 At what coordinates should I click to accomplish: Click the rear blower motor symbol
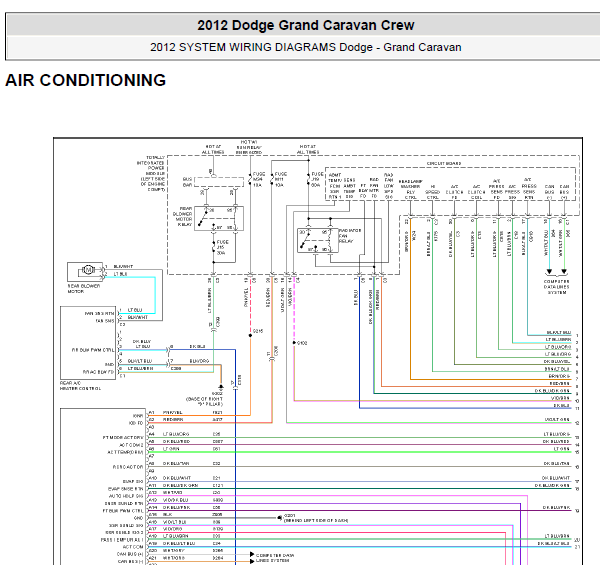point(88,270)
